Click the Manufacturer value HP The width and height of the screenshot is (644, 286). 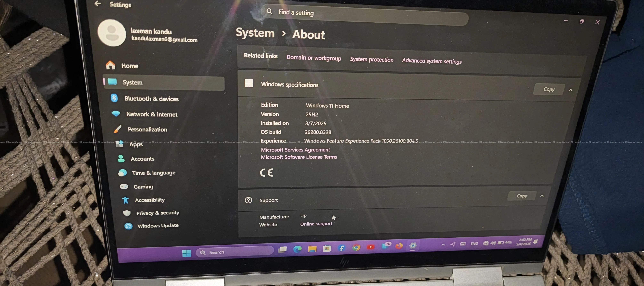(303, 216)
